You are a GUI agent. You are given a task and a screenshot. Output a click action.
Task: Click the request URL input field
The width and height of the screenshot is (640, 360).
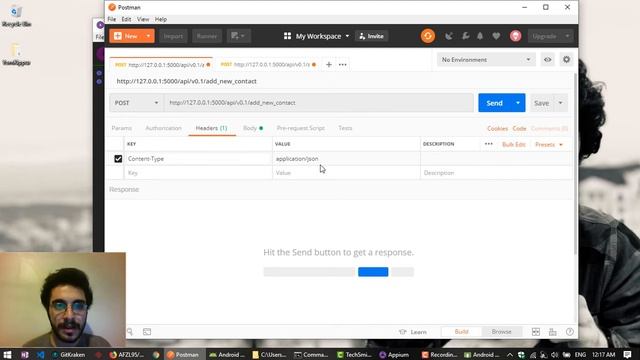(x=319, y=103)
